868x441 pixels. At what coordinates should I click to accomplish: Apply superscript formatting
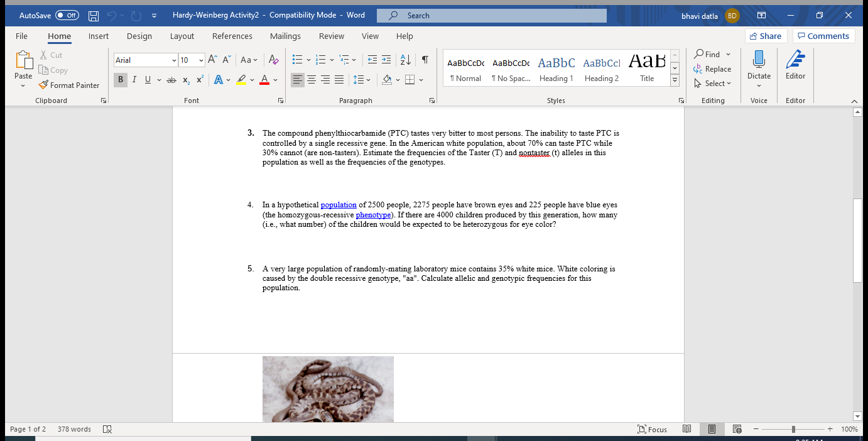coord(200,80)
